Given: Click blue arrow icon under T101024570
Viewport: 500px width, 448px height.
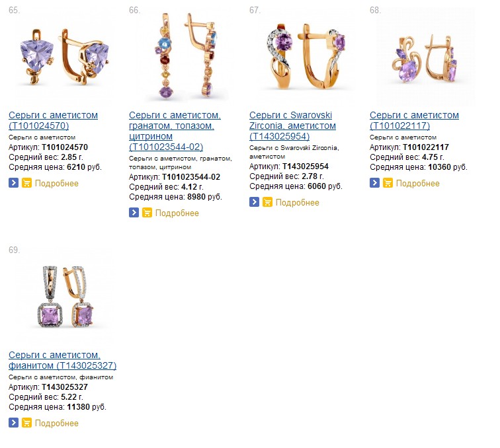Looking at the screenshot, I should tap(13, 183).
